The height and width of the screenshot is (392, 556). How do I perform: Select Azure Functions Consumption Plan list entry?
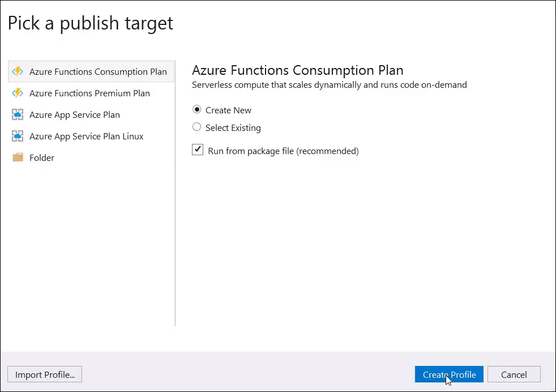click(x=91, y=71)
